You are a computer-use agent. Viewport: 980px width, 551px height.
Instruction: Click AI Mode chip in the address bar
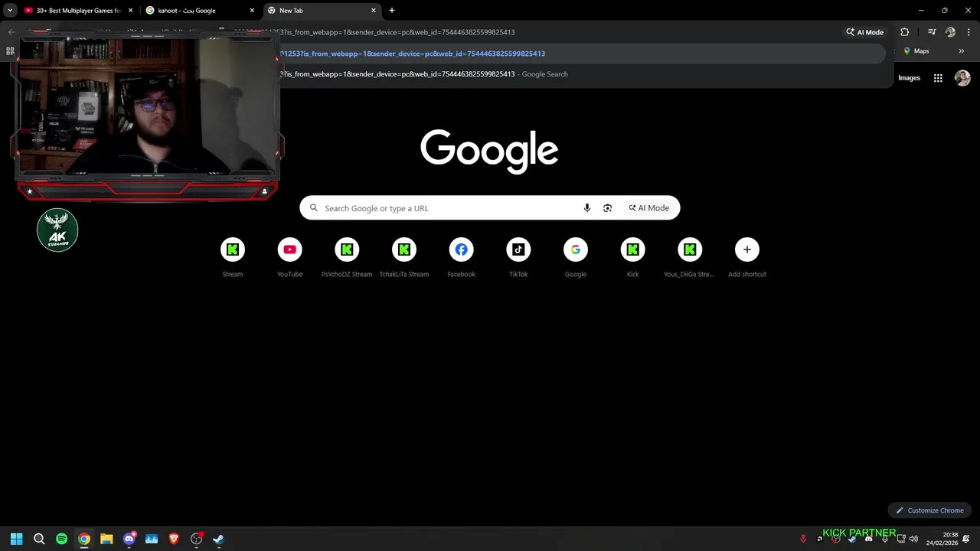pyautogui.click(x=864, y=32)
